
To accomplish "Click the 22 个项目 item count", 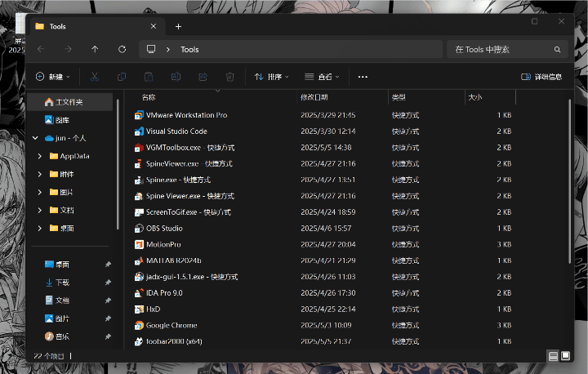I will point(49,356).
